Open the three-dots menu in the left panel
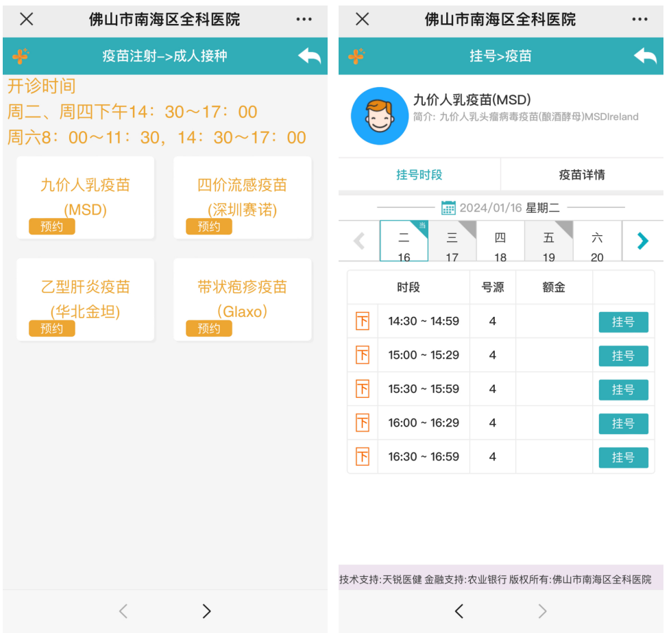The image size is (671, 644). [x=304, y=19]
